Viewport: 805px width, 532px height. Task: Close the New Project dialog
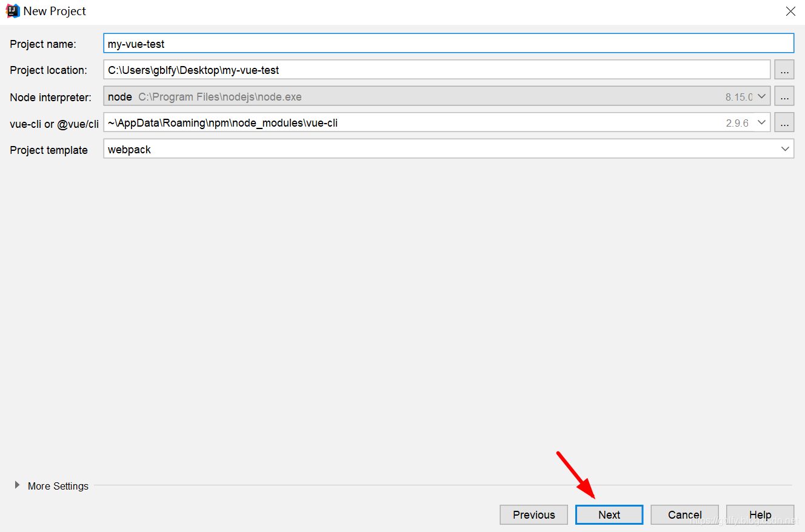790,11
